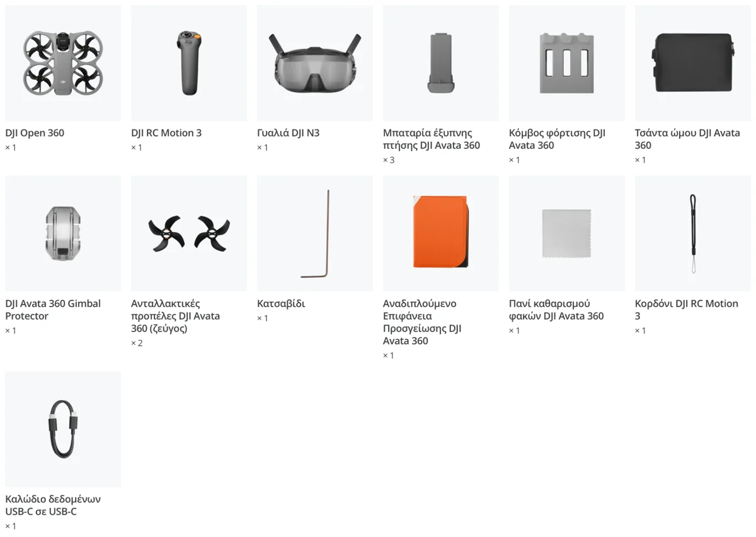This screenshot has width=756, height=537.
Task: Select the DJI RC Motion 3 controller image
Action: point(189,63)
